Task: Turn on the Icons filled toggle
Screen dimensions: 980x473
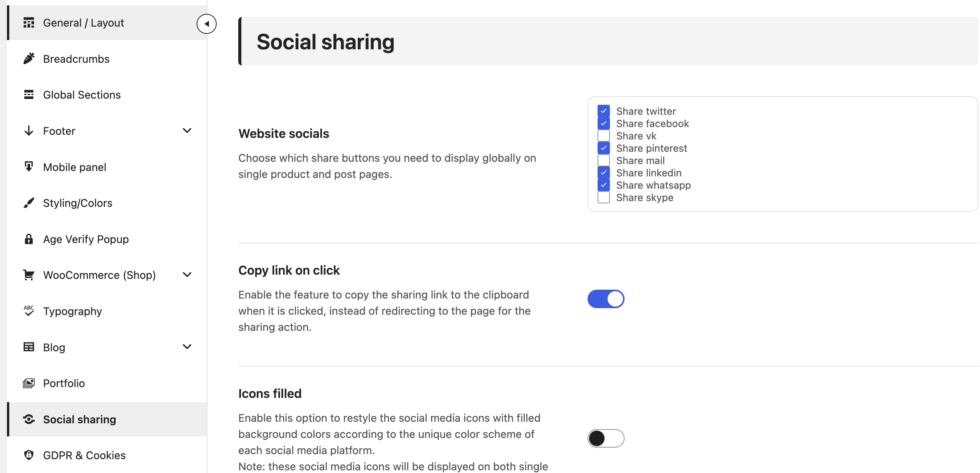Action: [x=606, y=438]
